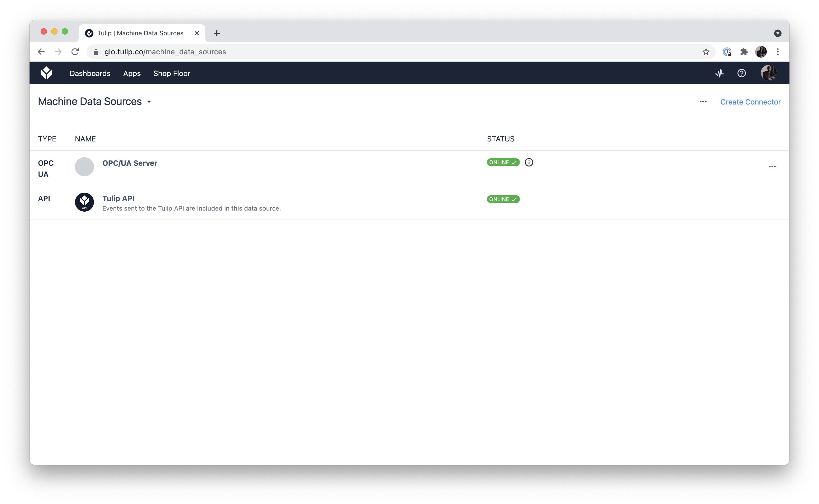Click the green fullscreen window button
819x504 pixels.
[x=65, y=31]
